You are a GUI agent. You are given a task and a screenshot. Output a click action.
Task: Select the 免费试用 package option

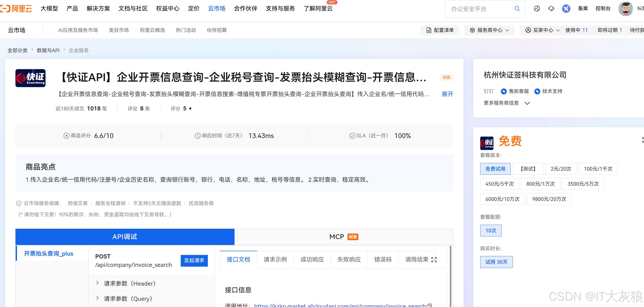(495, 169)
